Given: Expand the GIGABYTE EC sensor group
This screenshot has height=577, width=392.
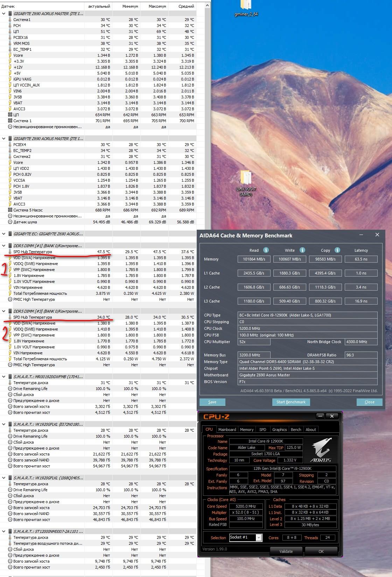Looking at the screenshot, I should click(4, 234).
